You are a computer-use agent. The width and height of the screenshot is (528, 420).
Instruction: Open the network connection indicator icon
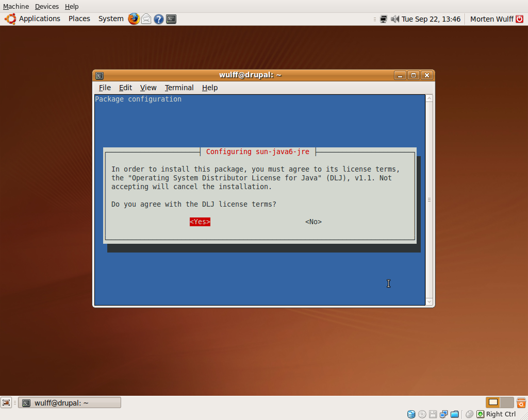coord(384,19)
